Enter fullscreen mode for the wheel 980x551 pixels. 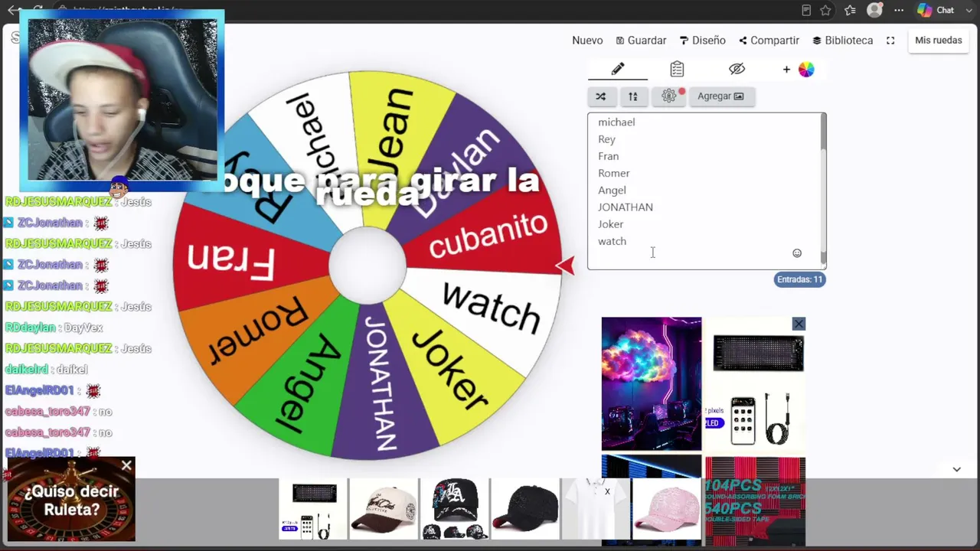pos(890,41)
